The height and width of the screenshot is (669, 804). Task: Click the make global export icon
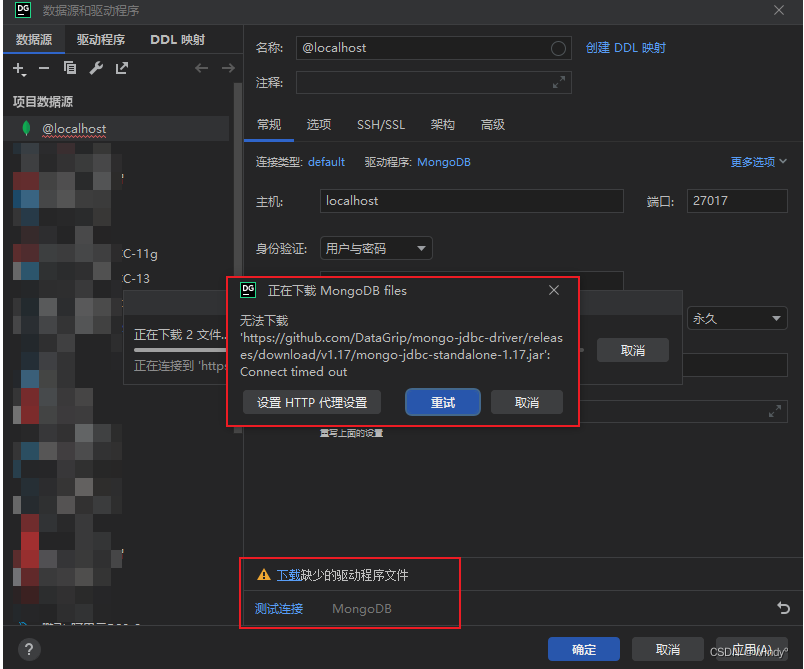pos(122,68)
